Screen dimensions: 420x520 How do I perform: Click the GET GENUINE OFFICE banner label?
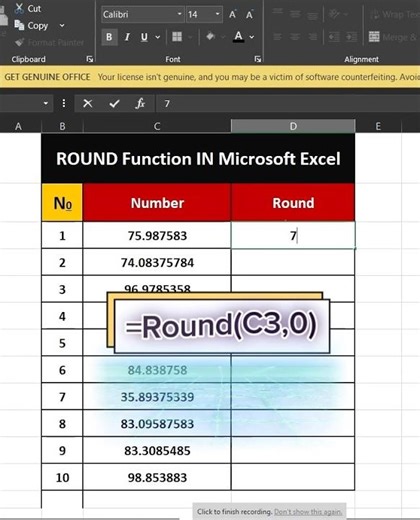[x=47, y=77]
